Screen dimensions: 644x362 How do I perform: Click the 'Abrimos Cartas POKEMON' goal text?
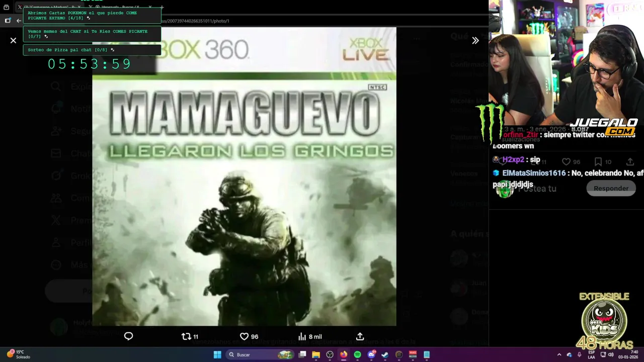(83, 15)
